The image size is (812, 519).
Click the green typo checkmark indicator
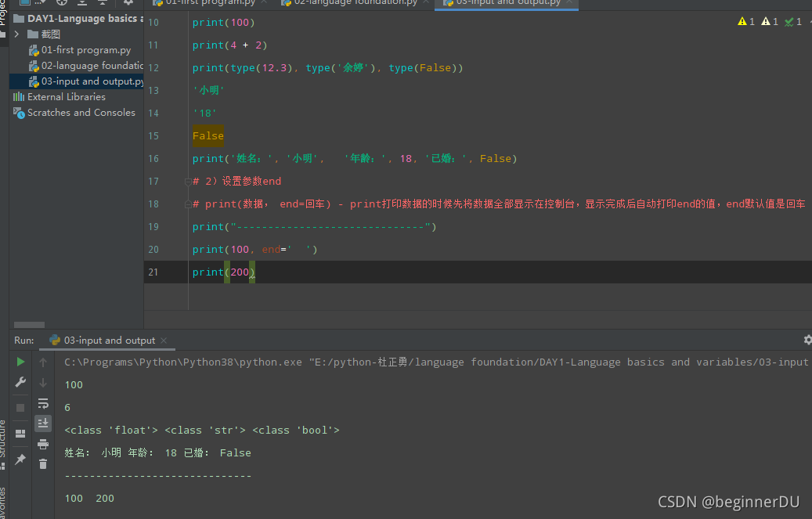point(793,21)
